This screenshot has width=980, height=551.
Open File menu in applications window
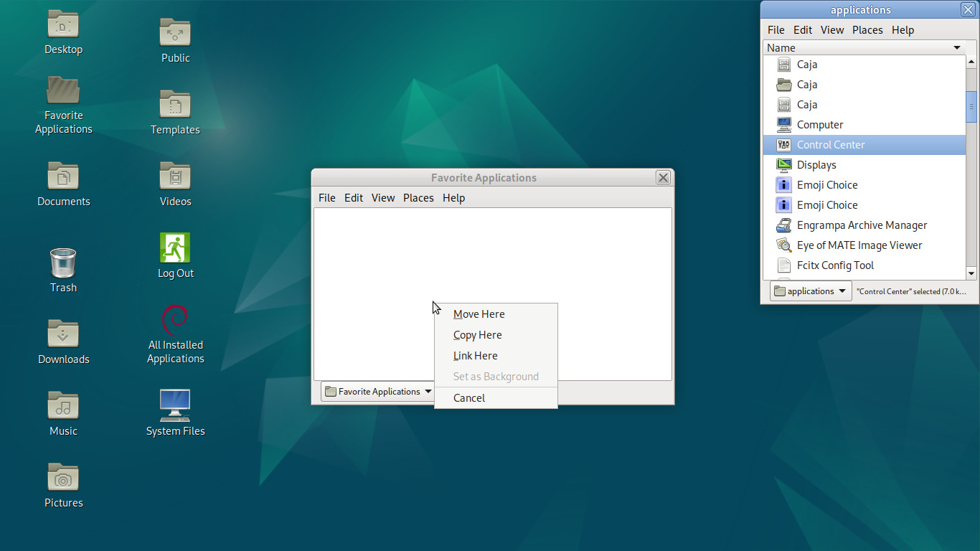click(776, 30)
